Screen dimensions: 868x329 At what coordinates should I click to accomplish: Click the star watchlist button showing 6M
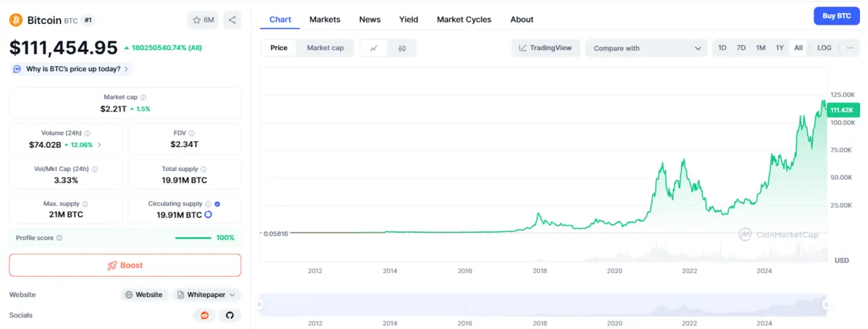203,20
